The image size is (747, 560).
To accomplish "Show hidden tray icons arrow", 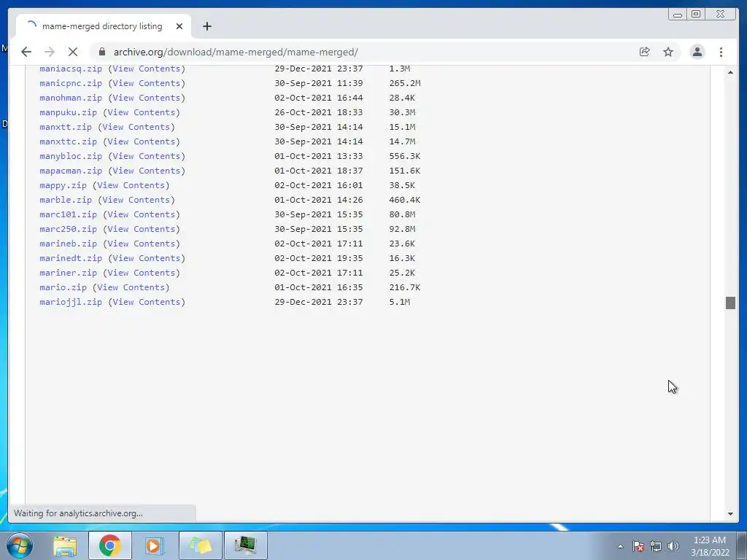I will [x=620, y=546].
